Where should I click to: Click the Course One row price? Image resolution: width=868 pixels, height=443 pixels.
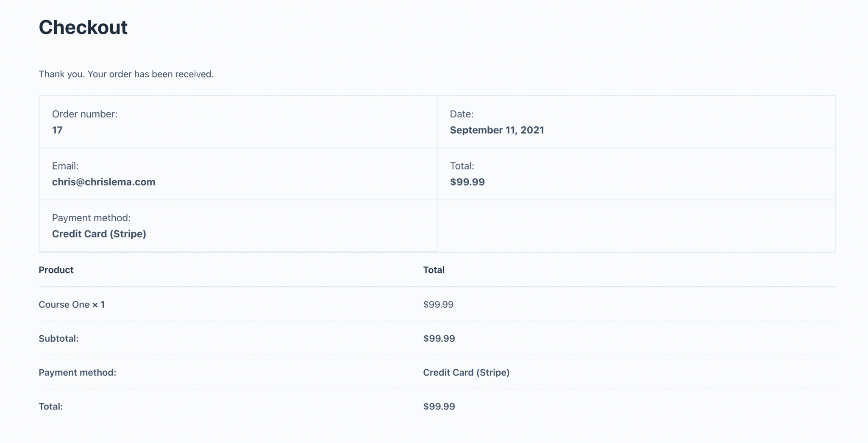point(438,304)
